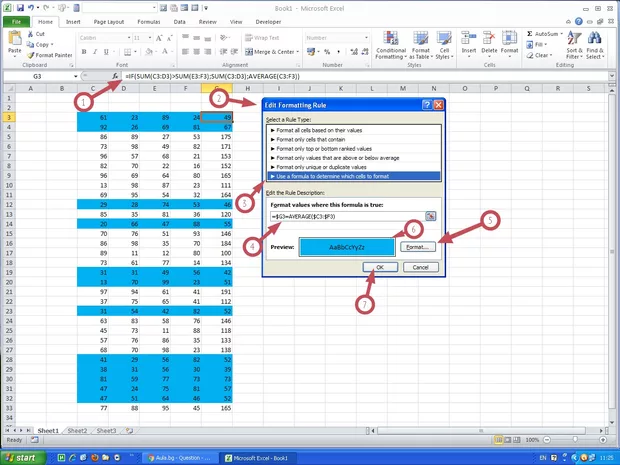Click OK in Edit Formatting Rule dialog
Screen dimensions: 620x465
pos(380,267)
